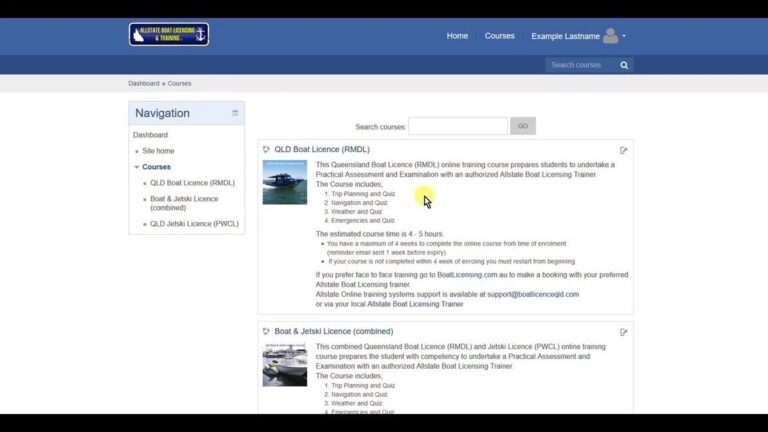The width and height of the screenshot is (768, 432).
Task: Follow the Allstate Boat Licensing Trainer link
Action: coord(415,304)
